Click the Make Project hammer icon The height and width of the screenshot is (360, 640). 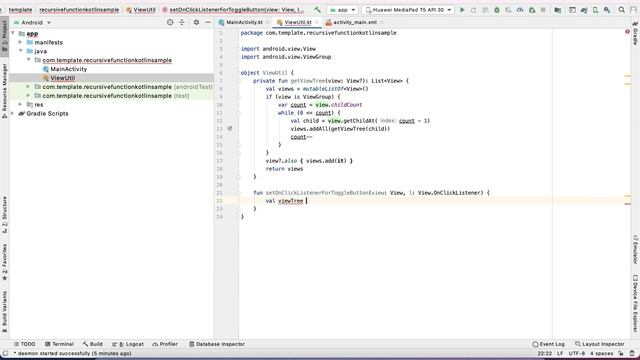pos(317,9)
